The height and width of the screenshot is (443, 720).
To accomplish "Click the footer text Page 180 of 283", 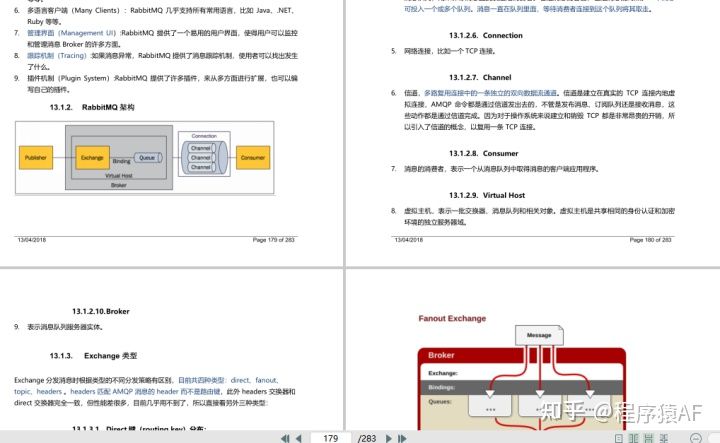I will click(650, 240).
